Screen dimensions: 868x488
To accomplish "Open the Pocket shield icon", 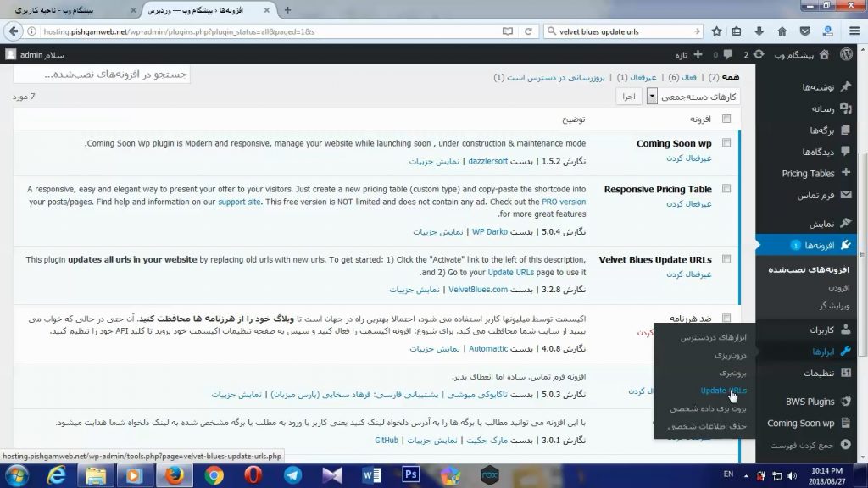I will click(805, 31).
